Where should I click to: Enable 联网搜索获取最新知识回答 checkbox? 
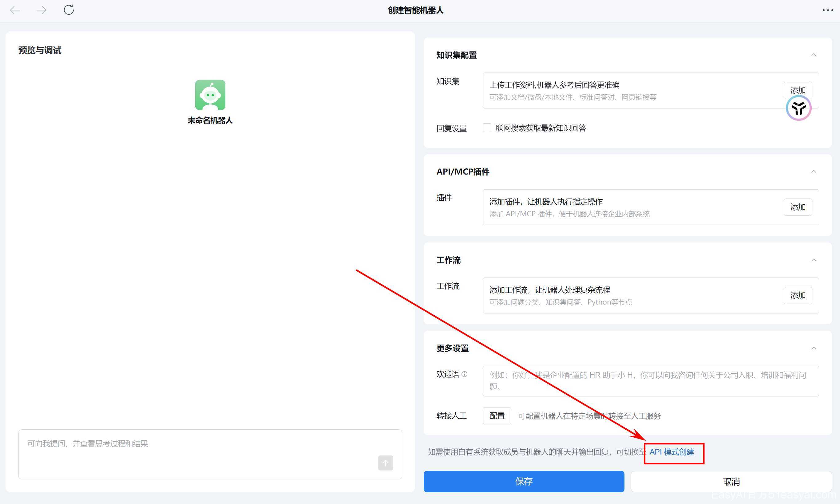pyautogui.click(x=487, y=128)
